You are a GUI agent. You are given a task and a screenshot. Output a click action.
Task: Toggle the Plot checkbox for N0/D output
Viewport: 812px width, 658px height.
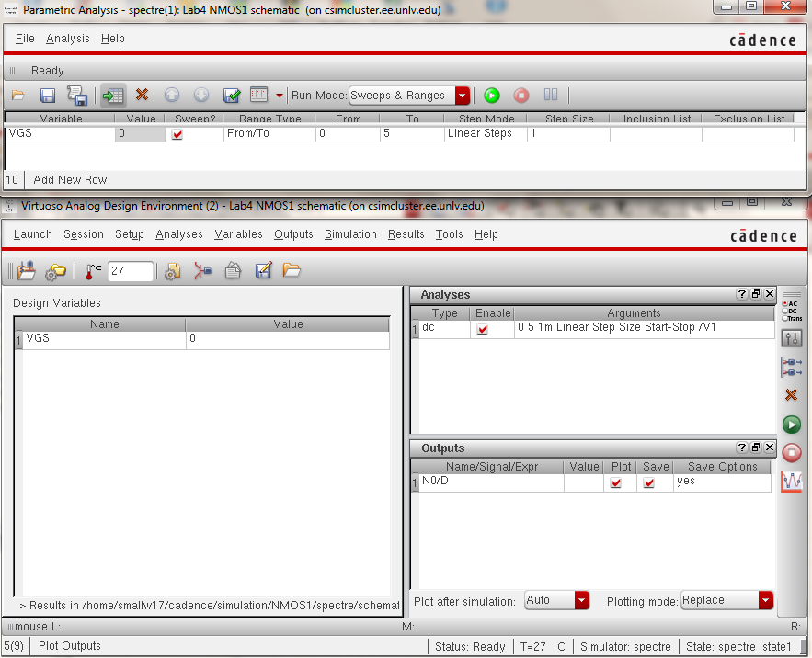616,482
